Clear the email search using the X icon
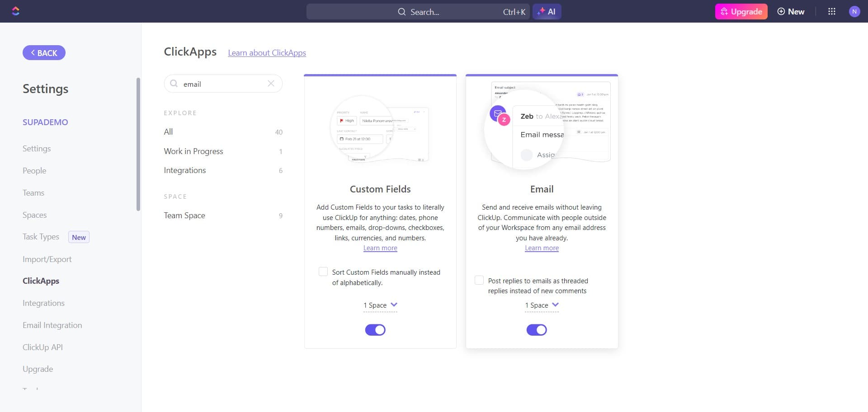This screenshot has width=868, height=412. (x=271, y=84)
